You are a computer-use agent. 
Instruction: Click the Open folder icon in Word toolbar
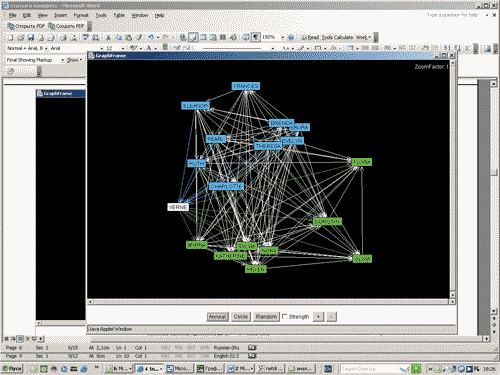tap(21, 37)
